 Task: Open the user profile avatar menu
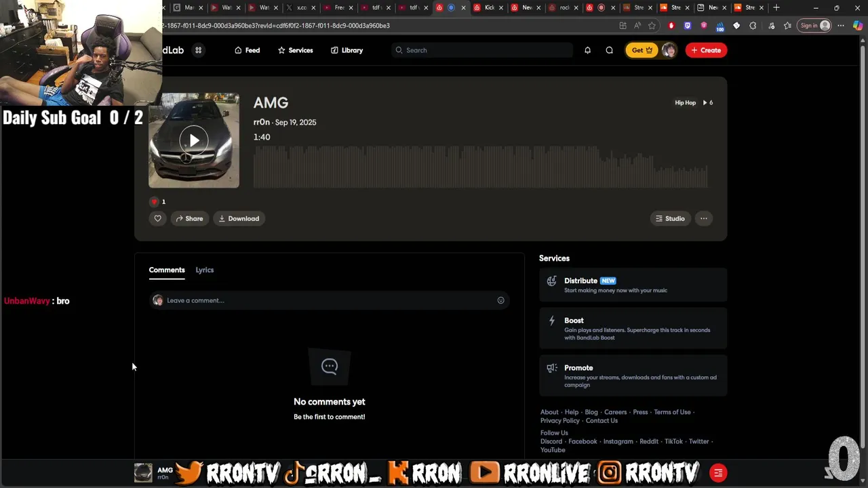pyautogui.click(x=669, y=50)
